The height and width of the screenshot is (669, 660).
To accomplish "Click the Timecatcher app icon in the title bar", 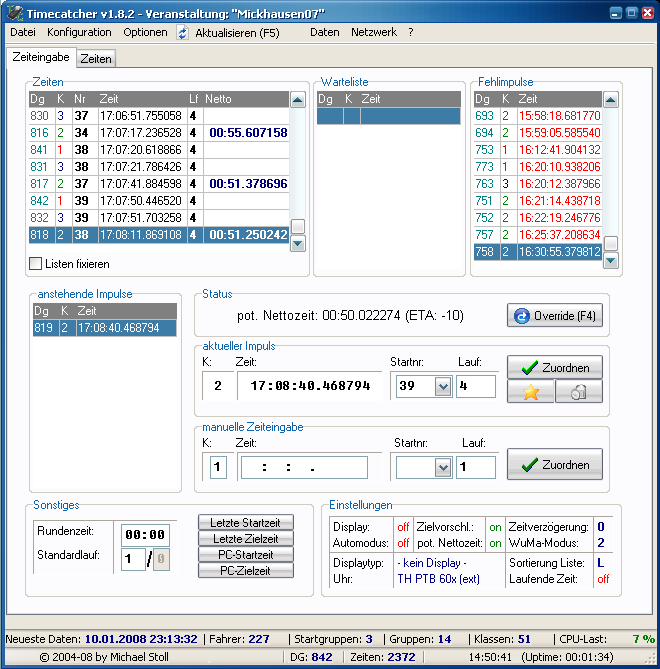I will 15,13.
